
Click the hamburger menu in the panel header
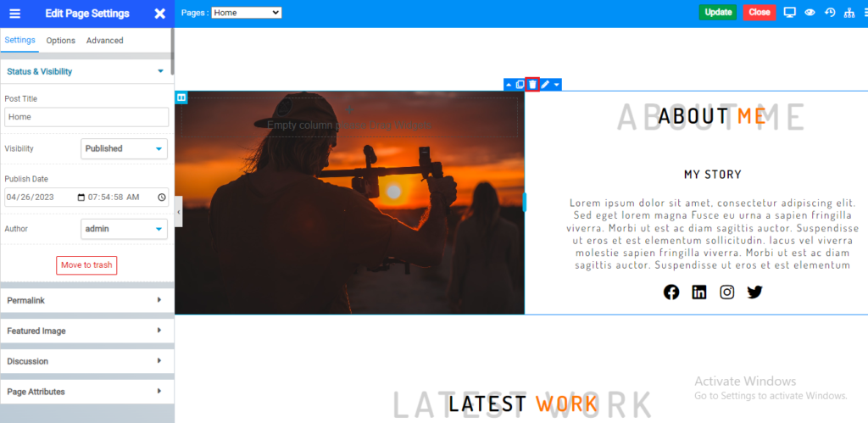coord(14,14)
